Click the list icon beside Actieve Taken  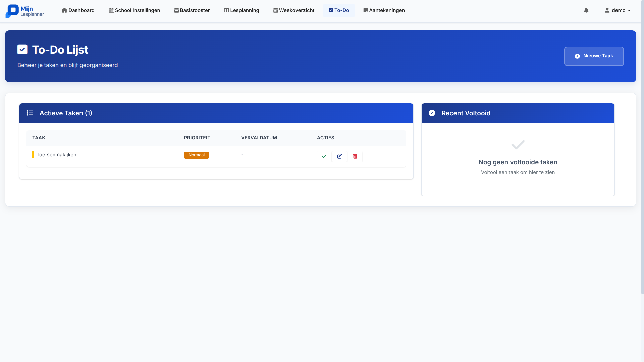30,113
